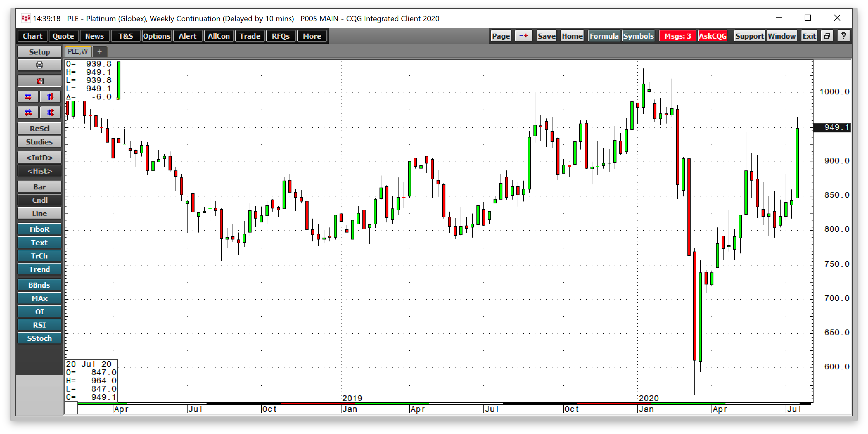Open the RFQs menu
868x434 pixels.
pos(281,36)
